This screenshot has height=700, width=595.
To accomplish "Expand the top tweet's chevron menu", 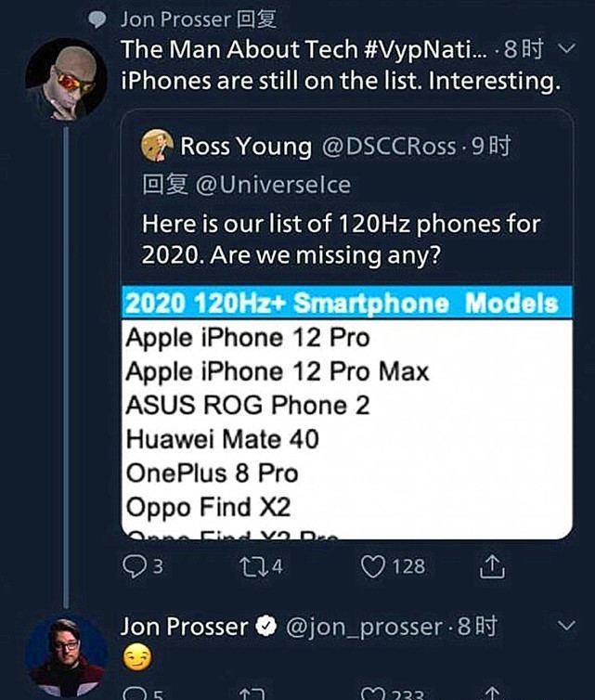I will tap(568, 48).
